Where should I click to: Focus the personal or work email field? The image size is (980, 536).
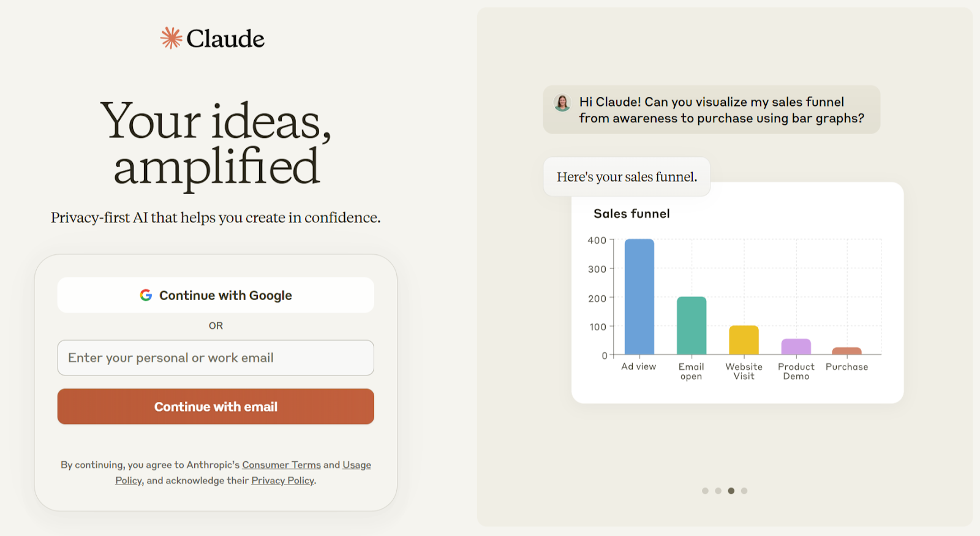[x=216, y=358]
